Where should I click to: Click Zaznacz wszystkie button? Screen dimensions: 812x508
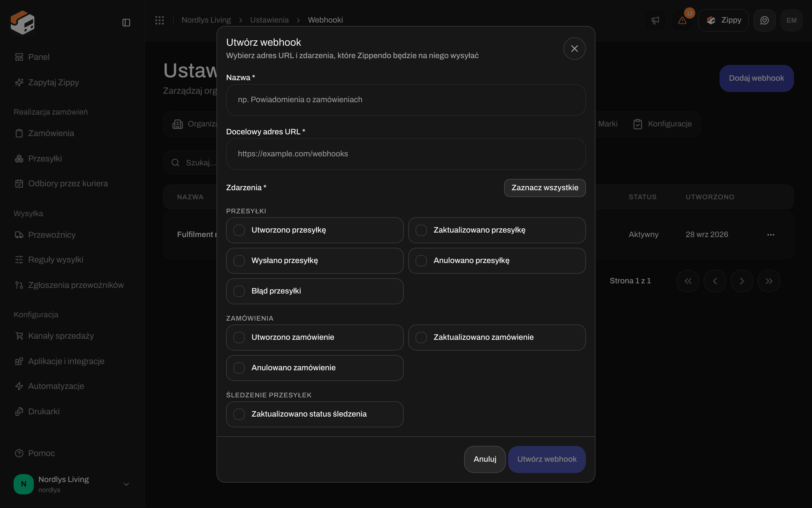click(545, 188)
